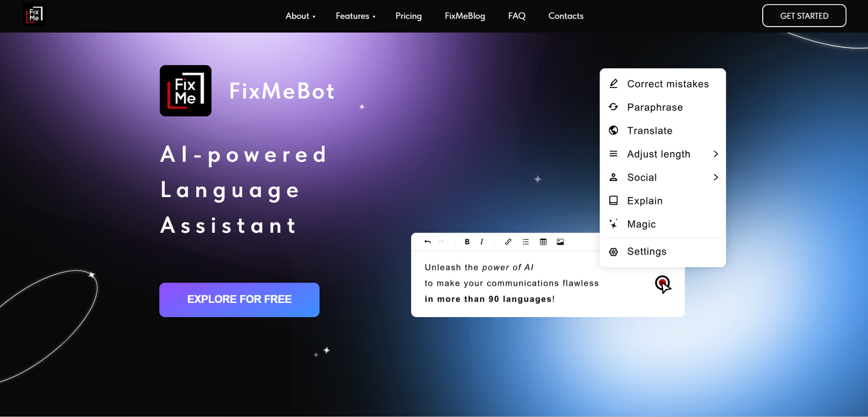Go to the Pricing page

[x=409, y=16]
